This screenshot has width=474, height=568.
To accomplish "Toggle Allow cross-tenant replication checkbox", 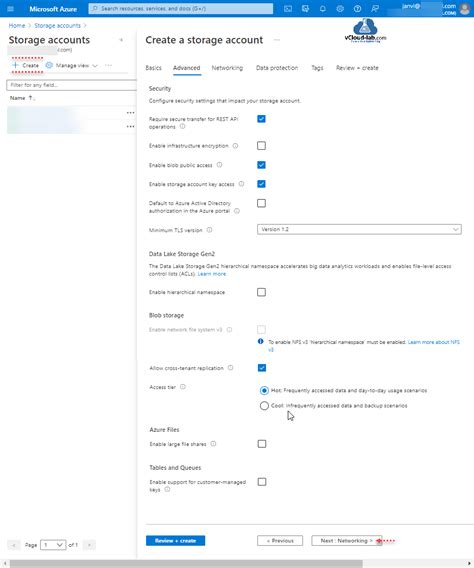I will (x=261, y=368).
